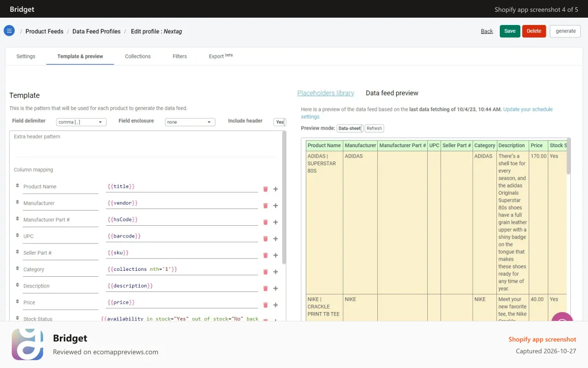This screenshot has height=368, width=588.
Task: Grab the reorder handle for Price row
Action: (18, 302)
